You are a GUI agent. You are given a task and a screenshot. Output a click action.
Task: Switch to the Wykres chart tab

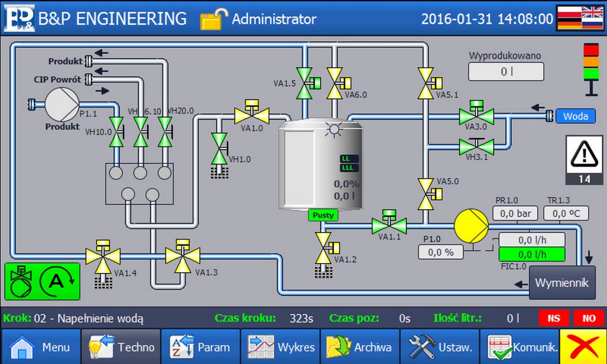280,347
